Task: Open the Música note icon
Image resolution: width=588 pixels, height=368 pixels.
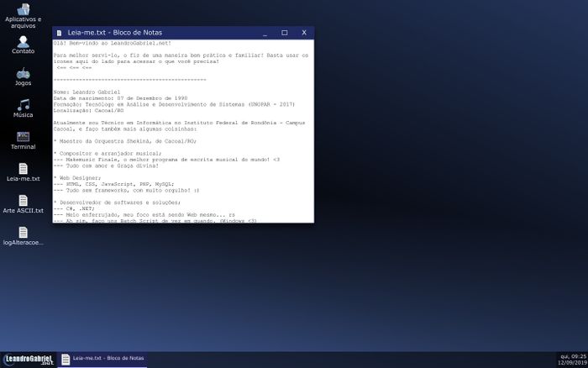Action: pos(23,105)
